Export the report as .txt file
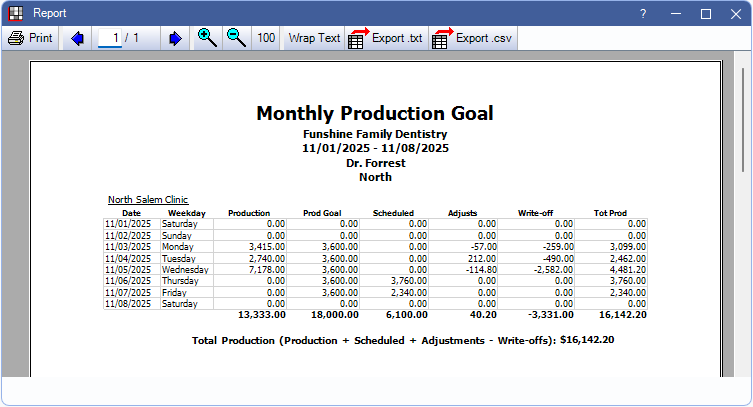Viewport: 753px width, 407px height. [386, 38]
